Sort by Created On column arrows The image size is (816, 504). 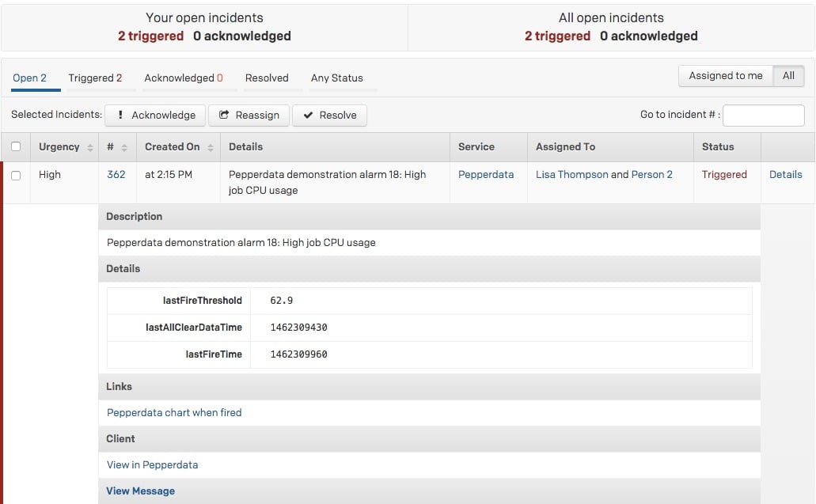pyautogui.click(x=211, y=148)
